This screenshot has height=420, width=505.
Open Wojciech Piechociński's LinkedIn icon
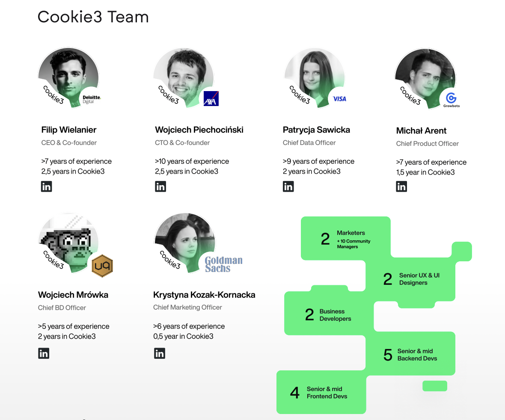160,186
